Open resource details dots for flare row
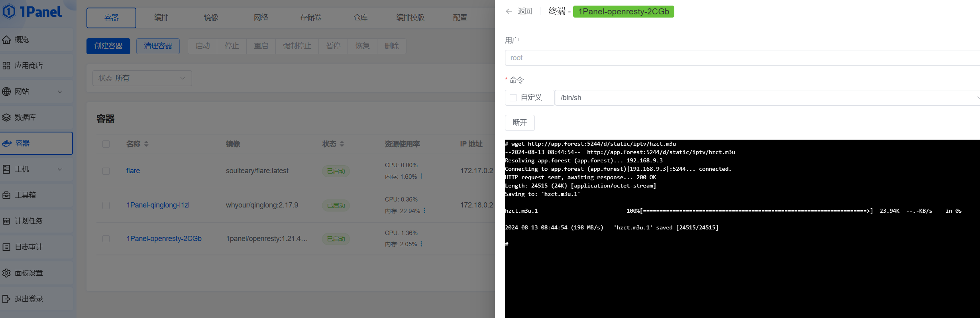 tap(421, 176)
